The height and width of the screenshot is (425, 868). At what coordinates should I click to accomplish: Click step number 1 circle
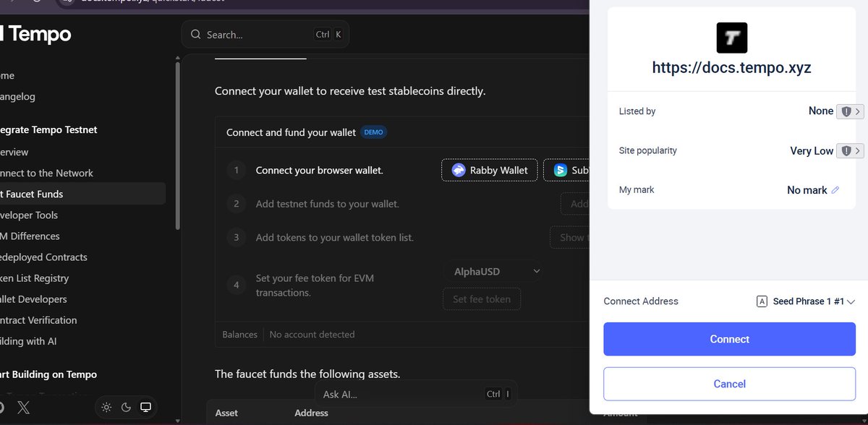click(236, 171)
